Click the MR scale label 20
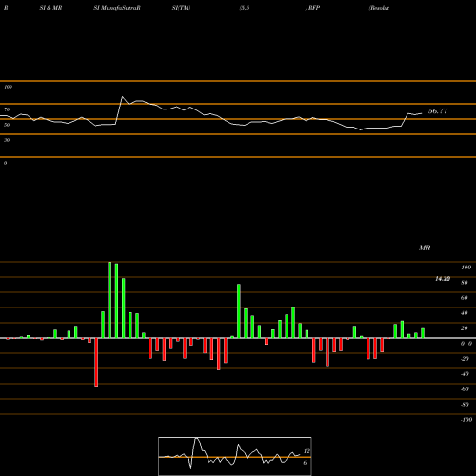 465,328
